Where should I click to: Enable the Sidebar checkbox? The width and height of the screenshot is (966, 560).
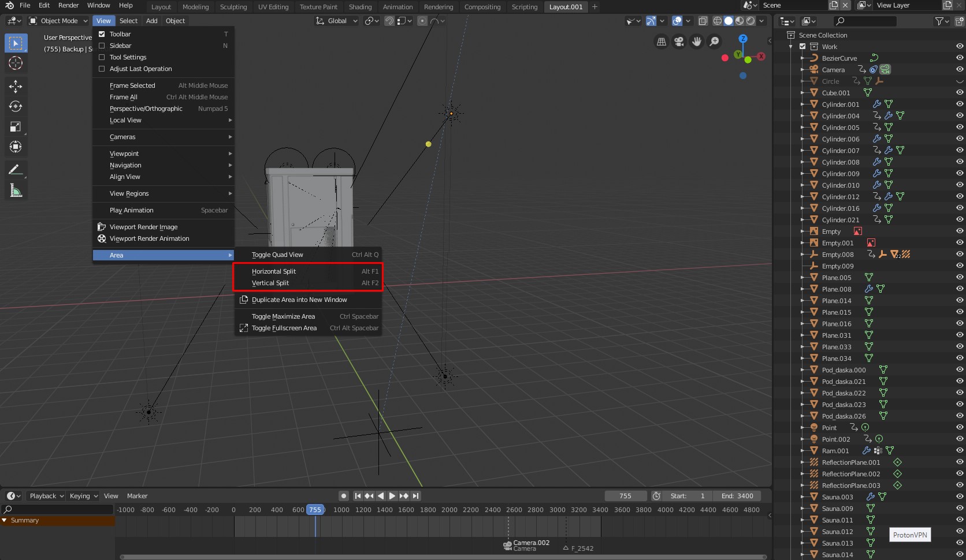click(102, 46)
